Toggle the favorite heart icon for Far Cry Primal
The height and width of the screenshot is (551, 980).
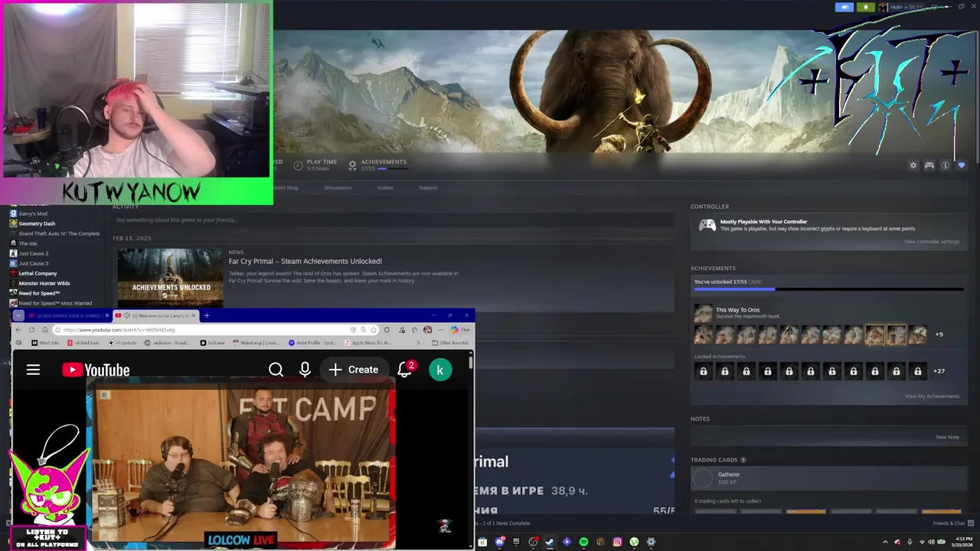coord(962,165)
